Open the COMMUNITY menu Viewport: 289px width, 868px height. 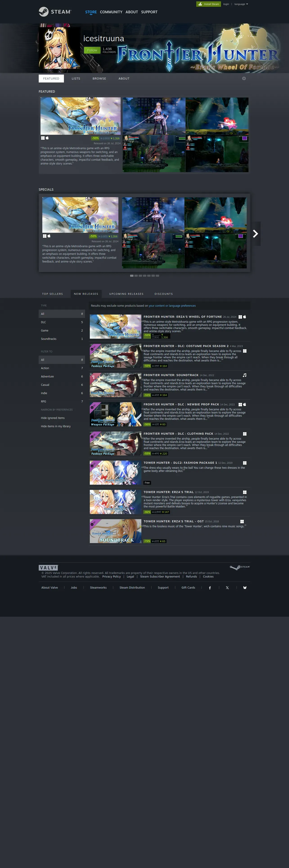111,12
